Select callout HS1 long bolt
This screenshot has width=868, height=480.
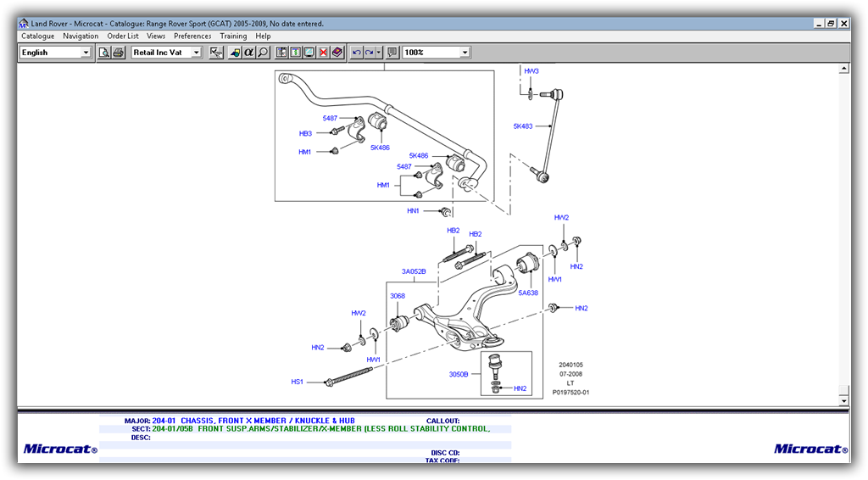coord(298,382)
